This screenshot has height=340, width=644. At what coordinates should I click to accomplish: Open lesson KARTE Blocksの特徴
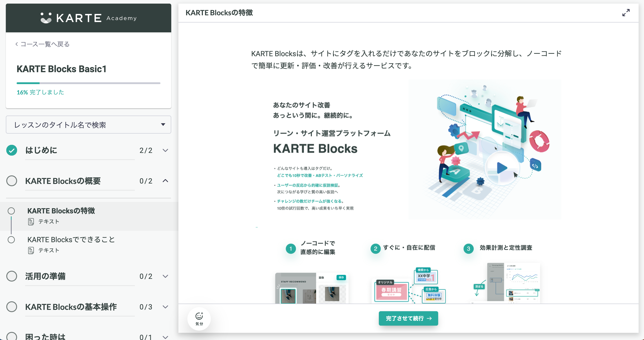pos(61,211)
